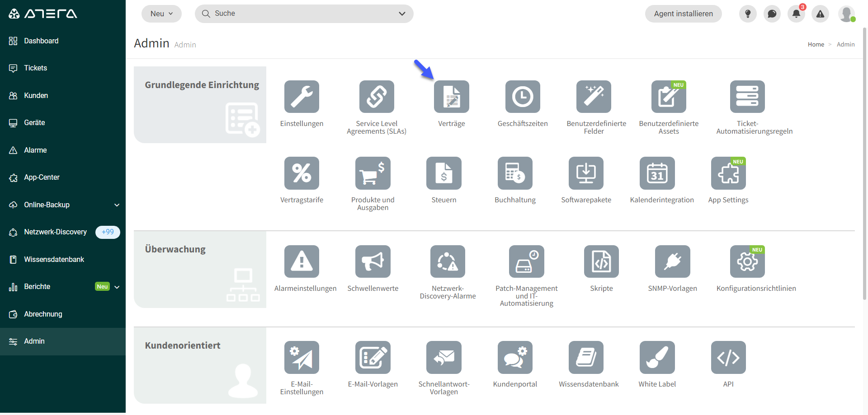Open the SNMP-Vorlagen plug icon
Image resolution: width=868 pixels, height=415 pixels.
(673, 261)
